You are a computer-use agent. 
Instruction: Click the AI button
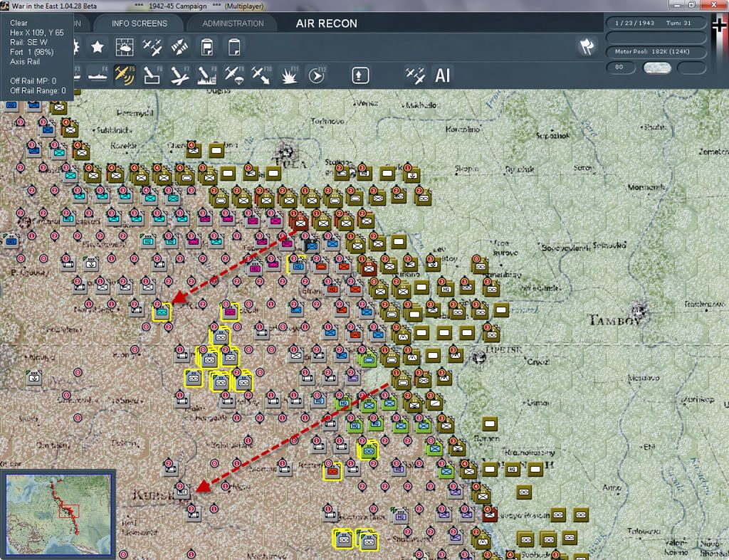pos(443,75)
